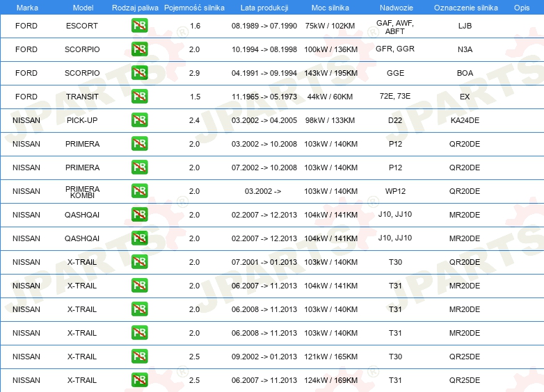
Task: Click engine capacity 1.6 in the Escort row
Action: (195, 26)
